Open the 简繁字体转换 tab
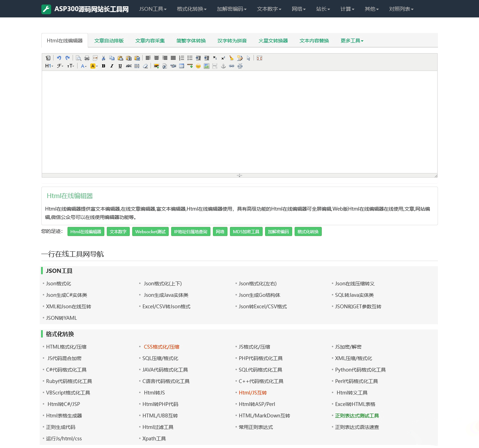 click(x=191, y=41)
